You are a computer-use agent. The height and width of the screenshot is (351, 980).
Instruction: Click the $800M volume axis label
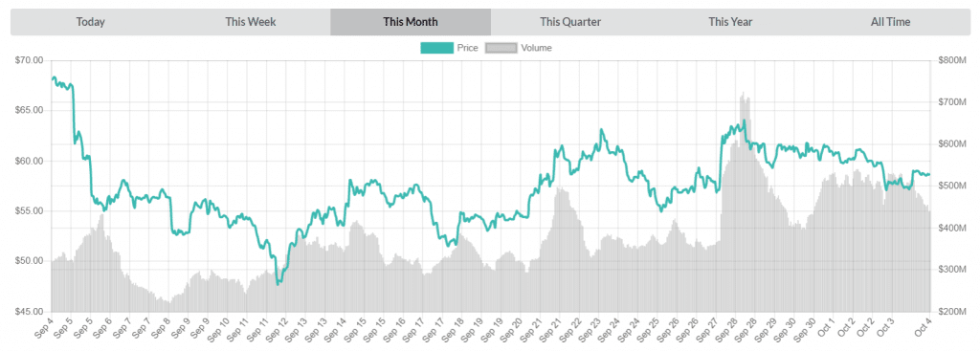pyautogui.click(x=952, y=60)
